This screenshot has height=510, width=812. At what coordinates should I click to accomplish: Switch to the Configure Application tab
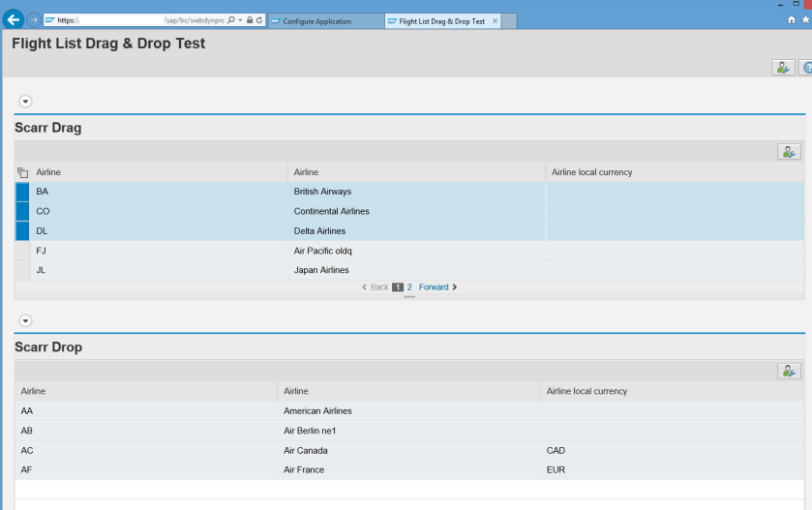pos(317,21)
